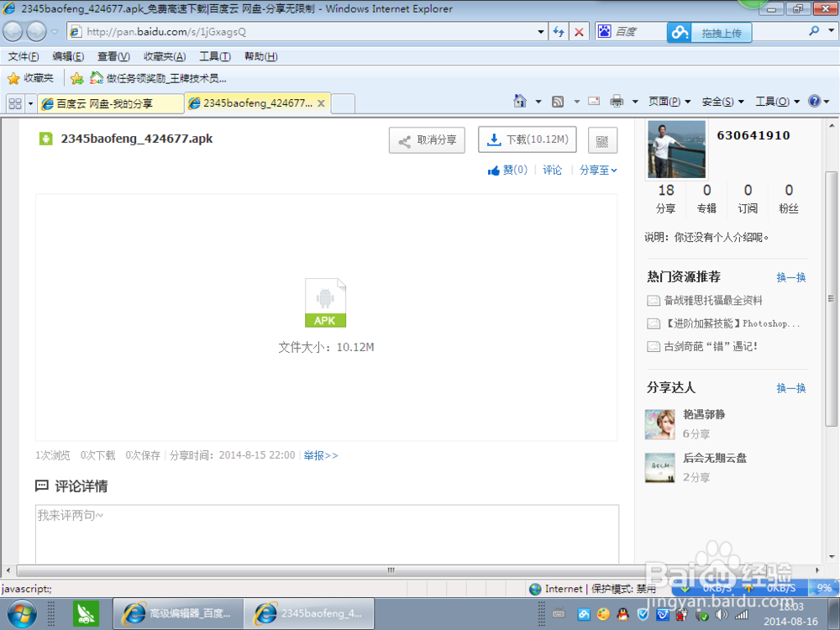Expand the recent pages dropdown arrow
The image size is (840, 630).
[54, 32]
